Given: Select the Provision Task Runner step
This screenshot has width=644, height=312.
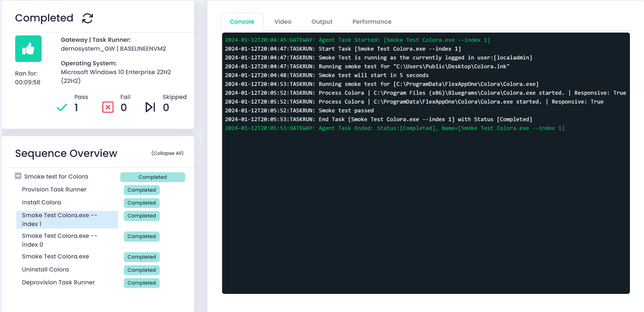Looking at the screenshot, I should click(x=54, y=189).
